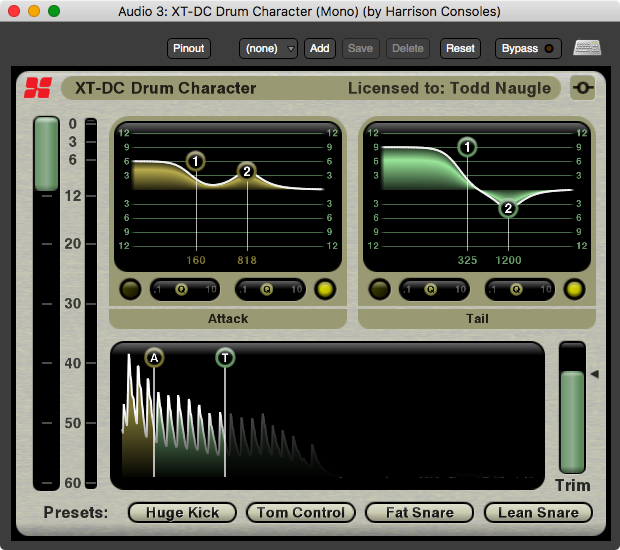Open the on-screen keyboard icon

[x=587, y=48]
